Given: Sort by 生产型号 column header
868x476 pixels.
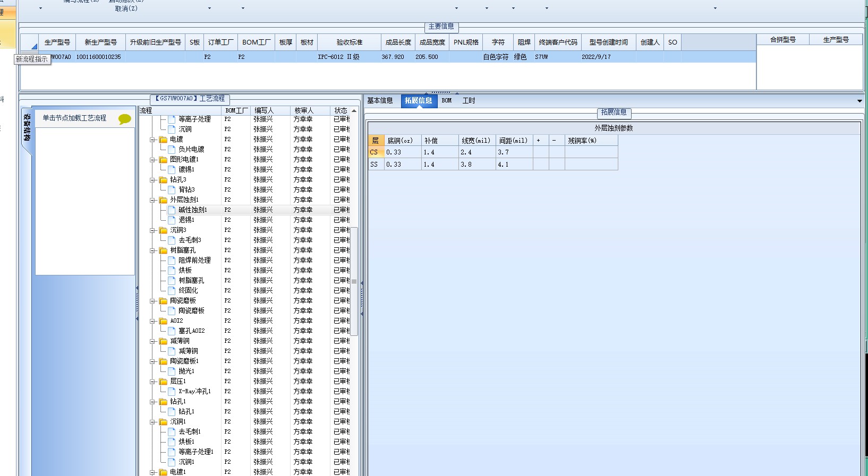Looking at the screenshot, I should [x=57, y=42].
